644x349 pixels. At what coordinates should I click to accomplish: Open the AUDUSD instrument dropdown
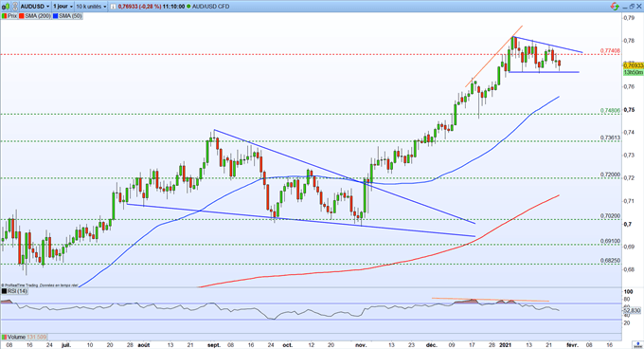coord(36,7)
